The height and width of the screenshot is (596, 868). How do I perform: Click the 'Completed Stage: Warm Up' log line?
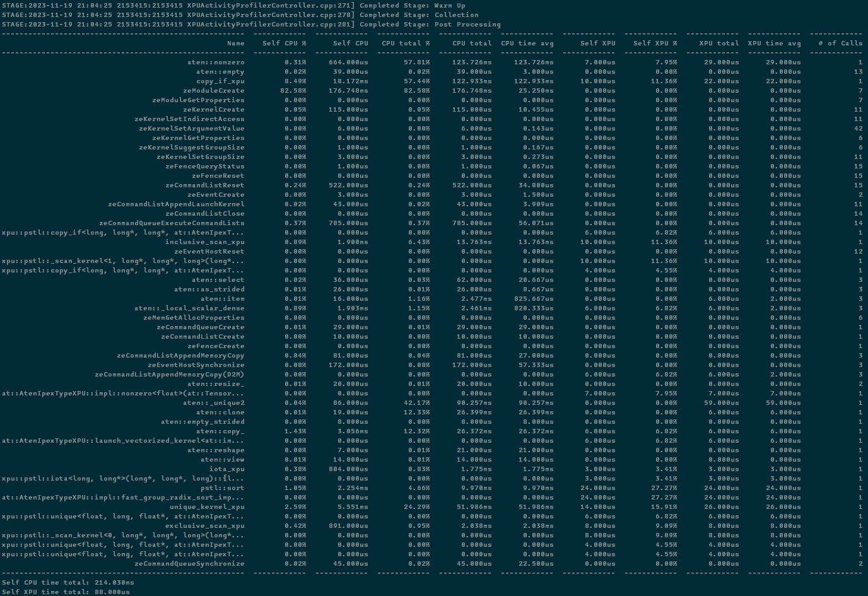point(233,6)
